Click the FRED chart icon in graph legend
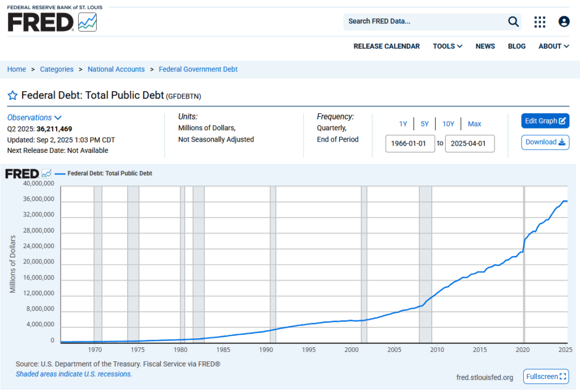The width and height of the screenshot is (580, 392). pos(46,173)
